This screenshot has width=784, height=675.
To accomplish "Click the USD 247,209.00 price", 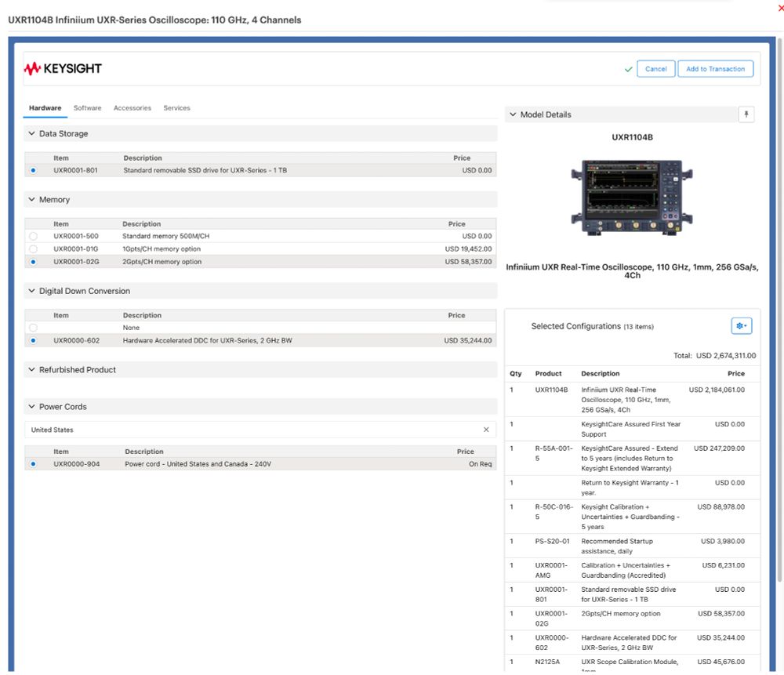I will (719, 448).
